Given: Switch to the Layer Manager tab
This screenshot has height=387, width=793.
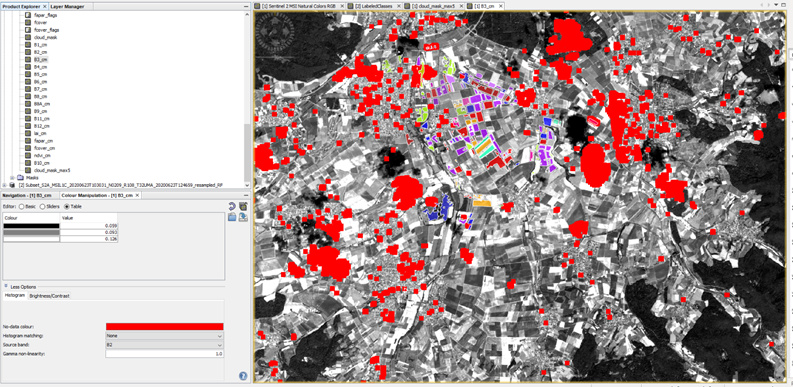Looking at the screenshot, I should (67, 7).
